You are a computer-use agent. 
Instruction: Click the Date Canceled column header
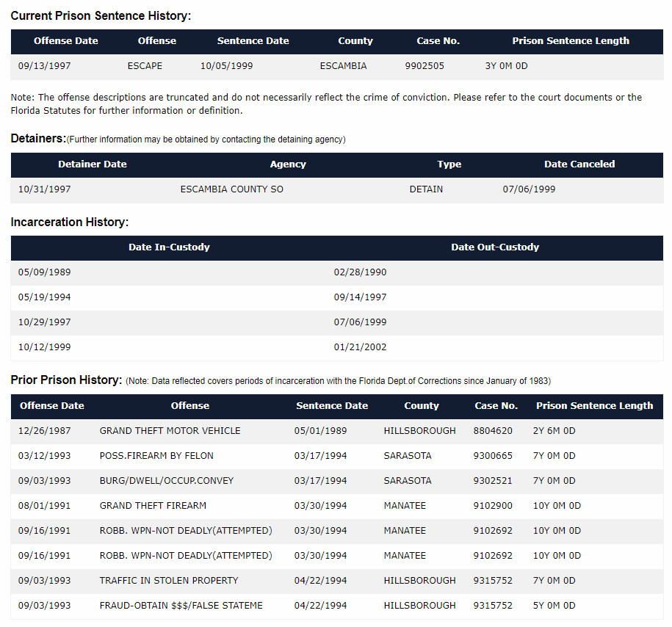click(x=579, y=164)
